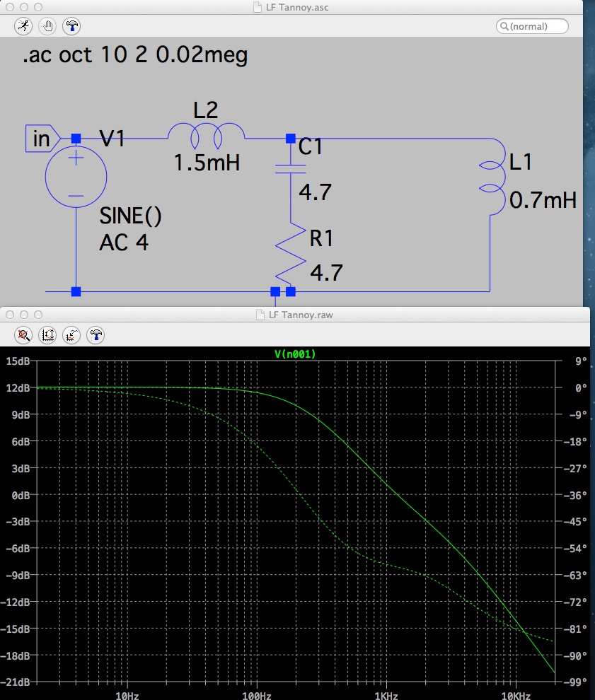Screen dimensions: 595x700
Task: Click the 10KHz label on frequency axis
Action: (516, 696)
